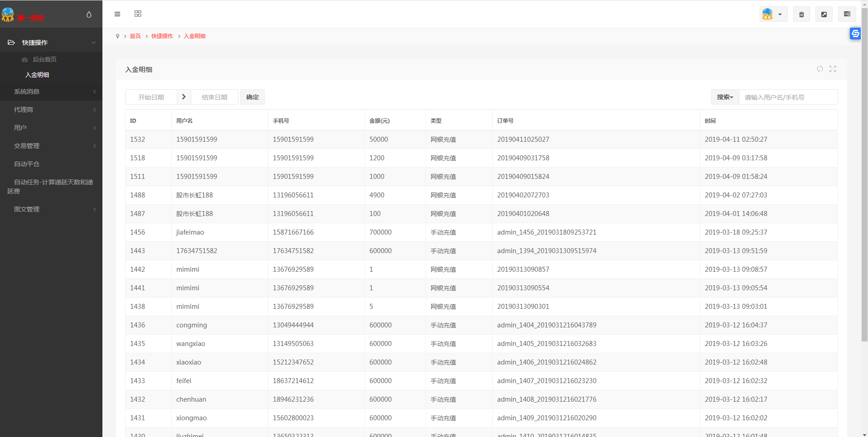This screenshot has height=437, width=868.
Task: Click the list-lines icon at top right
Action: 847,14
